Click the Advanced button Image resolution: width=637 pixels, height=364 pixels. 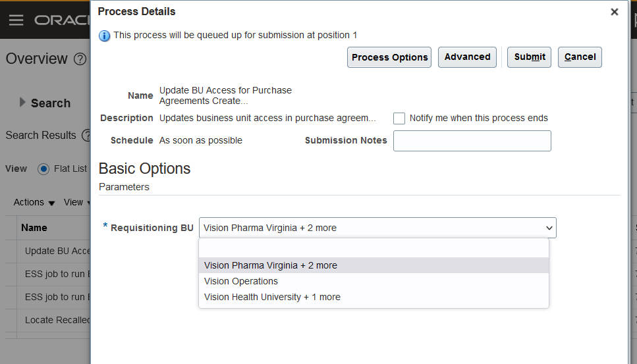click(x=467, y=57)
